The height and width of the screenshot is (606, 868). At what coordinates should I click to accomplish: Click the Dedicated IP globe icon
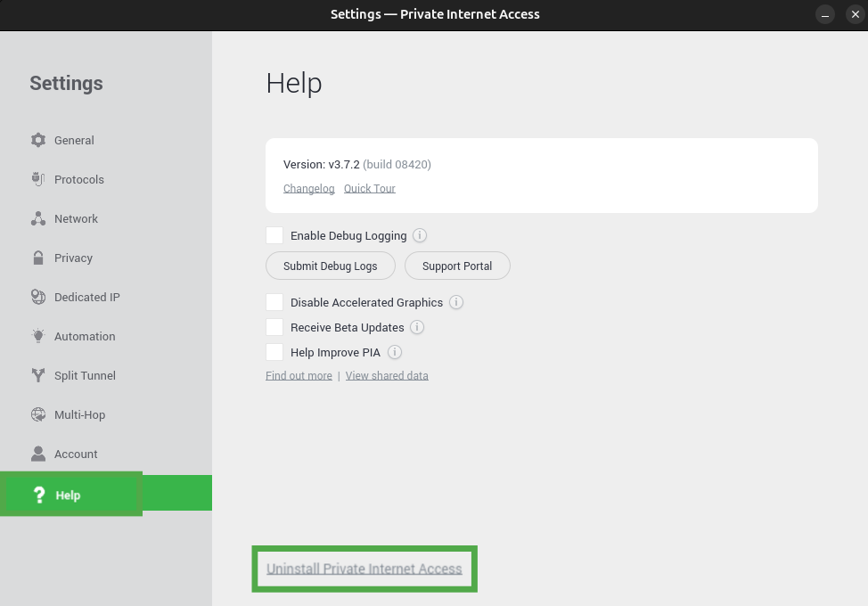click(x=38, y=297)
